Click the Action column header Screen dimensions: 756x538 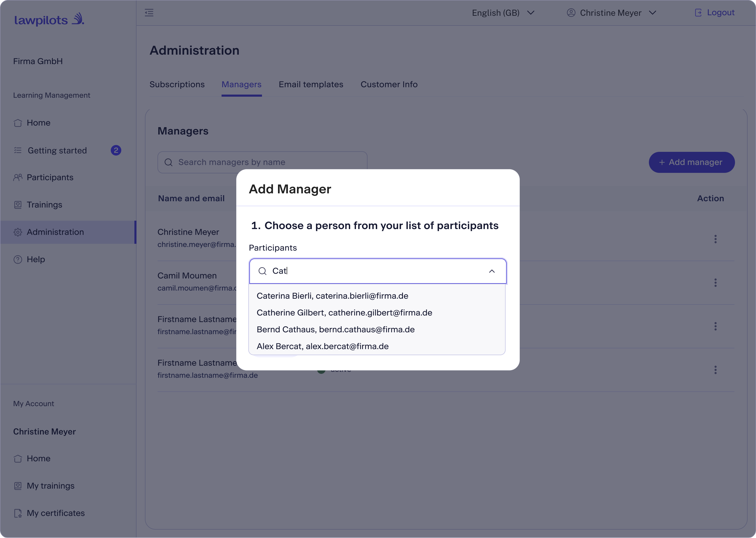711,198
